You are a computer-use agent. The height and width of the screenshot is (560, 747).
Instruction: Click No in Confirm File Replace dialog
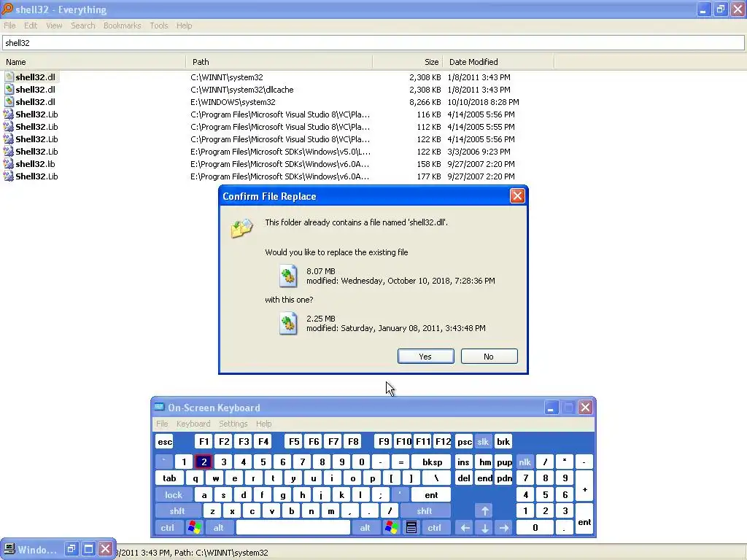point(489,356)
